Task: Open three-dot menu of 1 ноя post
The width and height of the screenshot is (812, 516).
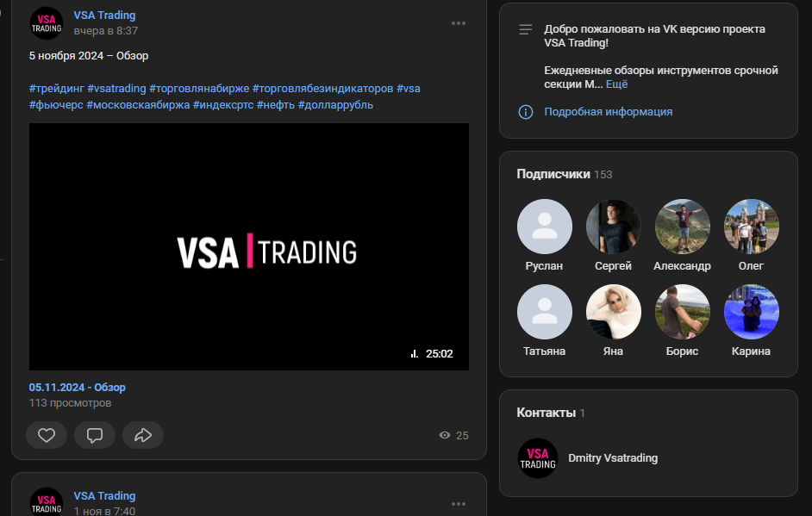Action: pyautogui.click(x=459, y=504)
